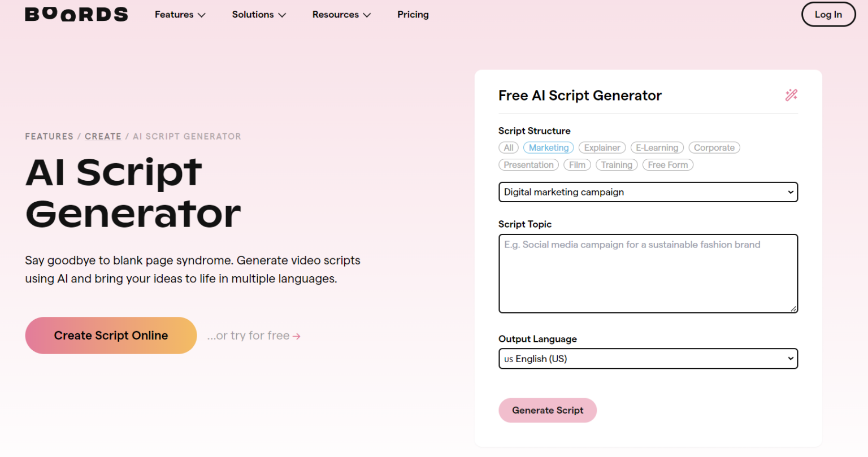Open the CREATE breadcrumb link

(x=103, y=136)
